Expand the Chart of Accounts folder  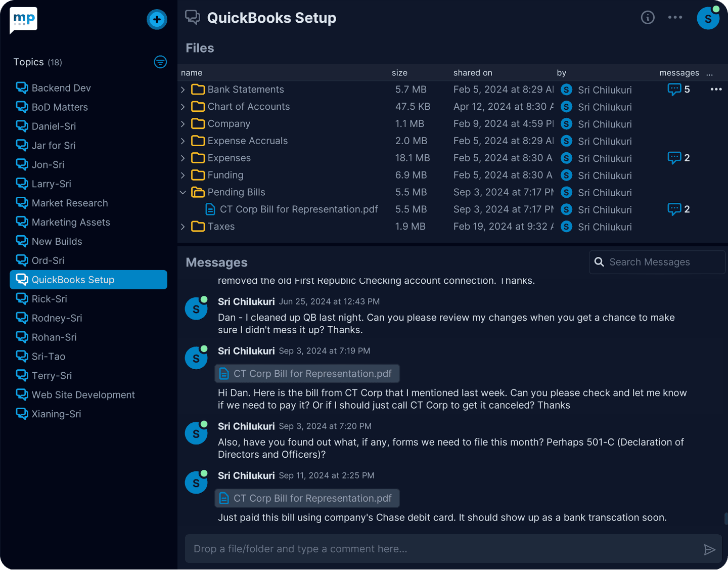(183, 107)
